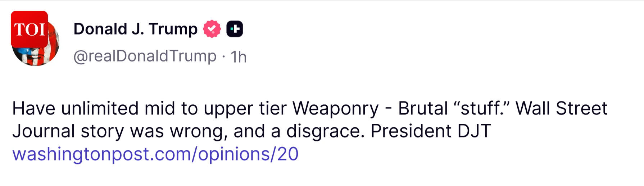Click "Wall Street" in the post text
The width and height of the screenshot is (644, 186).
561,108
